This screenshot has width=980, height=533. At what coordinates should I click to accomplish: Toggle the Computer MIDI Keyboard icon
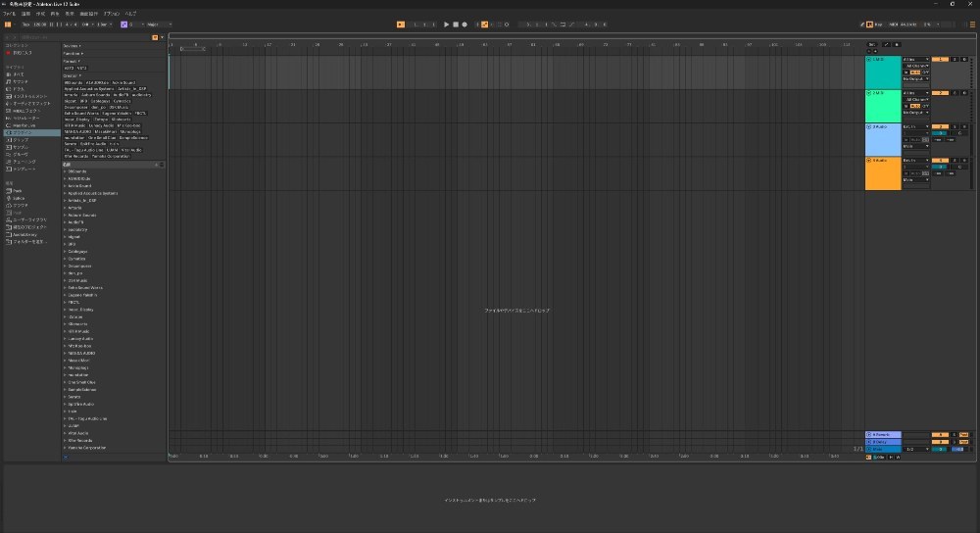869,24
